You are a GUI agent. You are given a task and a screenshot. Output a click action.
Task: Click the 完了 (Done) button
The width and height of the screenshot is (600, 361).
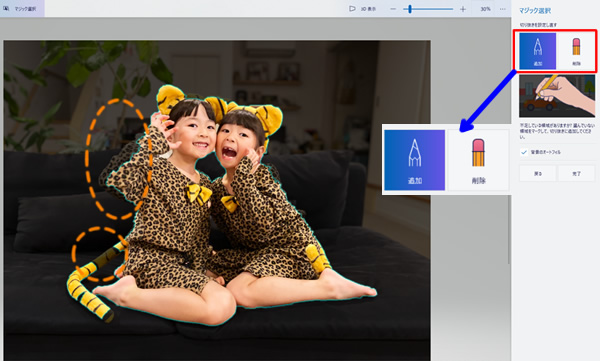576,173
